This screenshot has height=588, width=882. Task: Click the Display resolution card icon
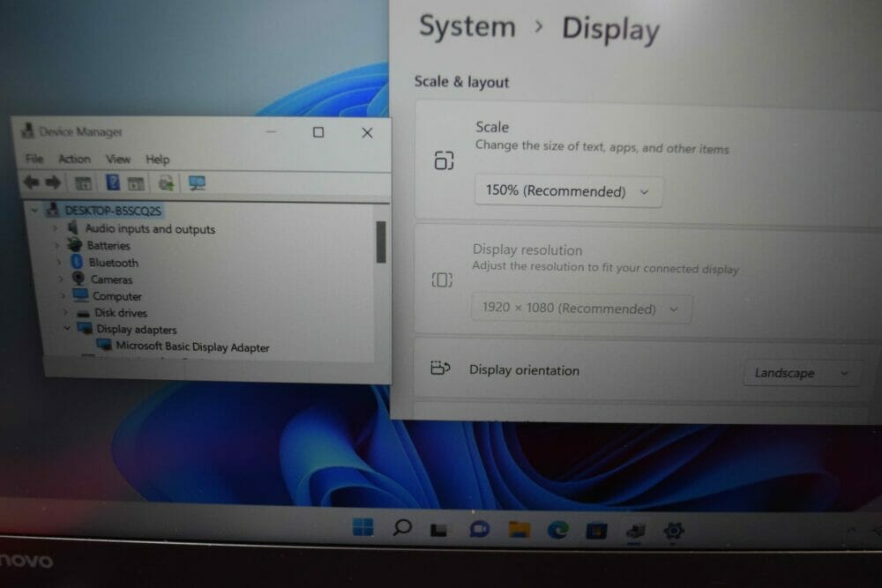click(x=442, y=279)
